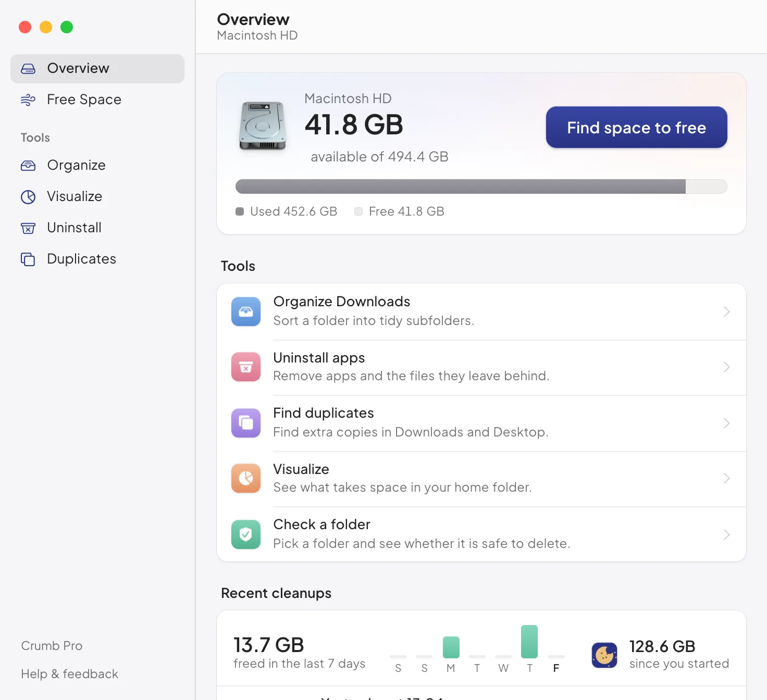Click the chevron on Organize Downloads row
The width and height of the screenshot is (767, 700).
coord(727,311)
